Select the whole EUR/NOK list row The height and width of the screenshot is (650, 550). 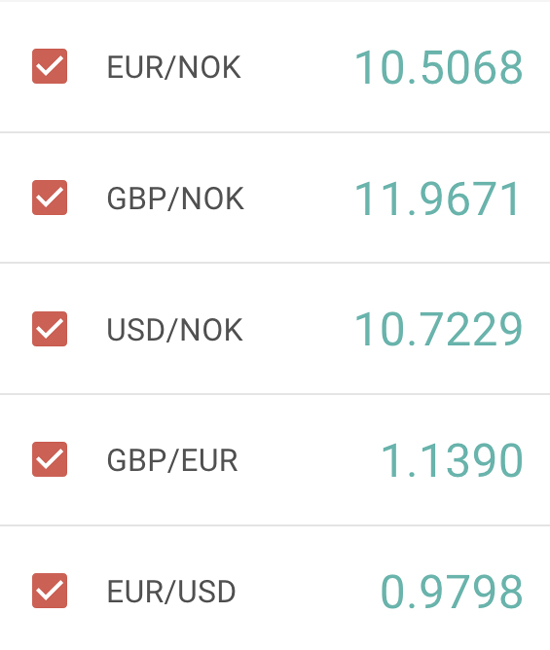[x=275, y=67]
